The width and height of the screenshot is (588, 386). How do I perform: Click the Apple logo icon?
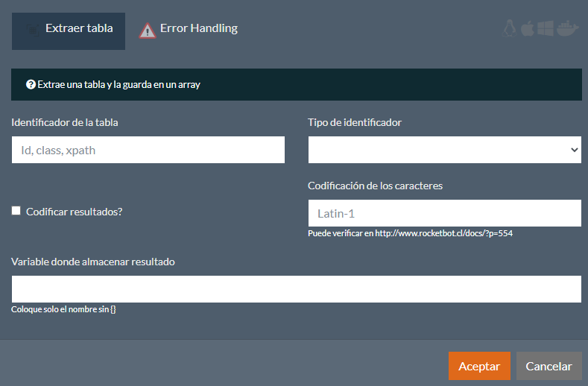pos(528,29)
